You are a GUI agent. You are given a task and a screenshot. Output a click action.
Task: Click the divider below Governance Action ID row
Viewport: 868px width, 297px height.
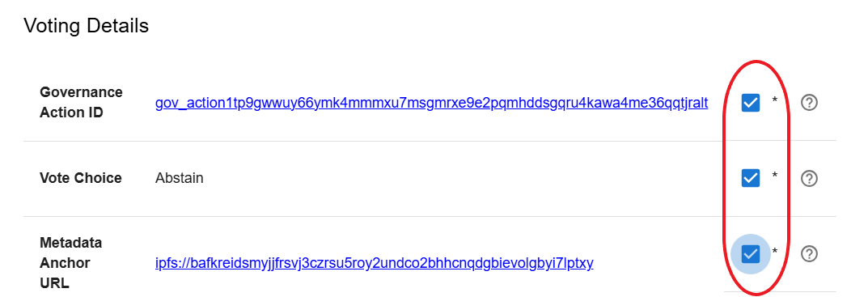[x=430, y=141]
